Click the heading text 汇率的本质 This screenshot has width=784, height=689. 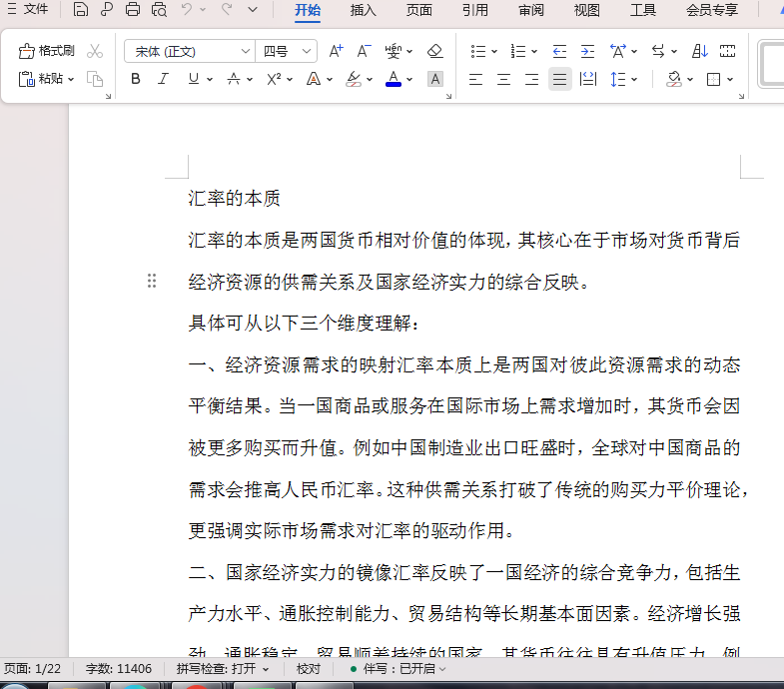(x=234, y=199)
